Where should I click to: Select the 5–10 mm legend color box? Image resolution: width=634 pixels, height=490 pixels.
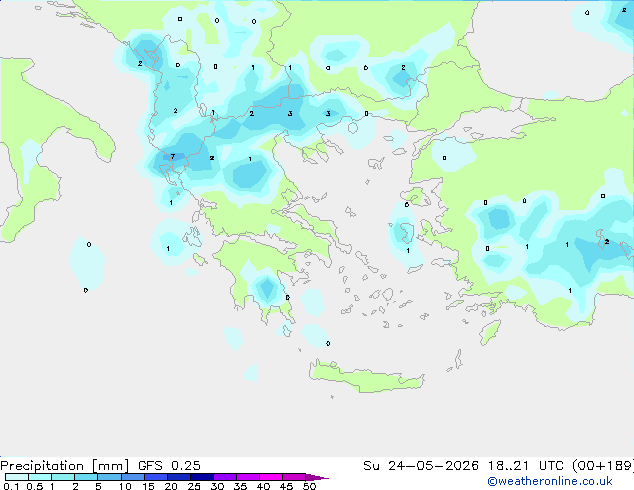click(x=109, y=477)
